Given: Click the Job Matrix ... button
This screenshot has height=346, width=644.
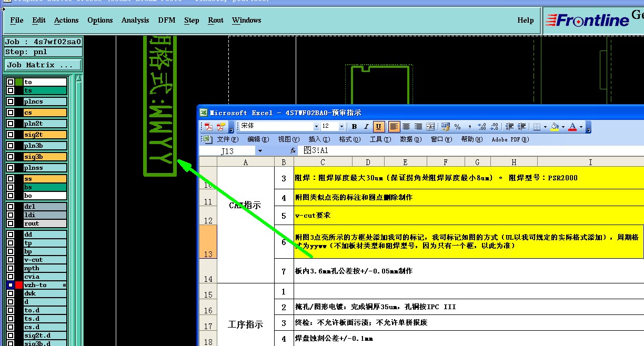Looking at the screenshot, I should pos(43,65).
